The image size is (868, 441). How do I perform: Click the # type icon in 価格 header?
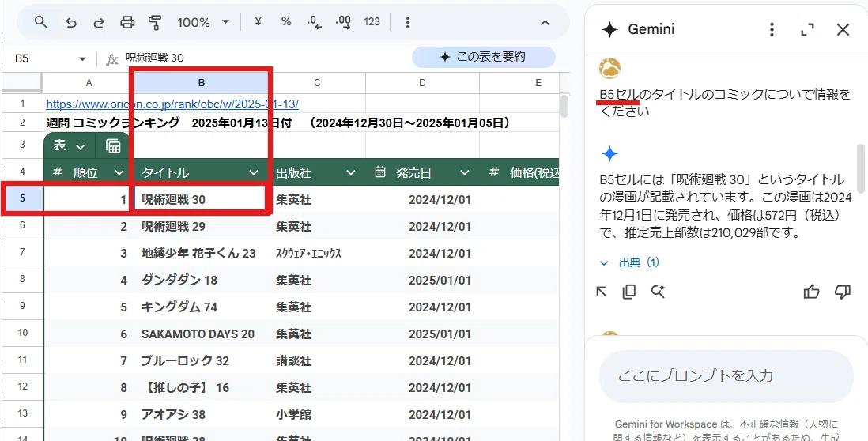coord(494,172)
